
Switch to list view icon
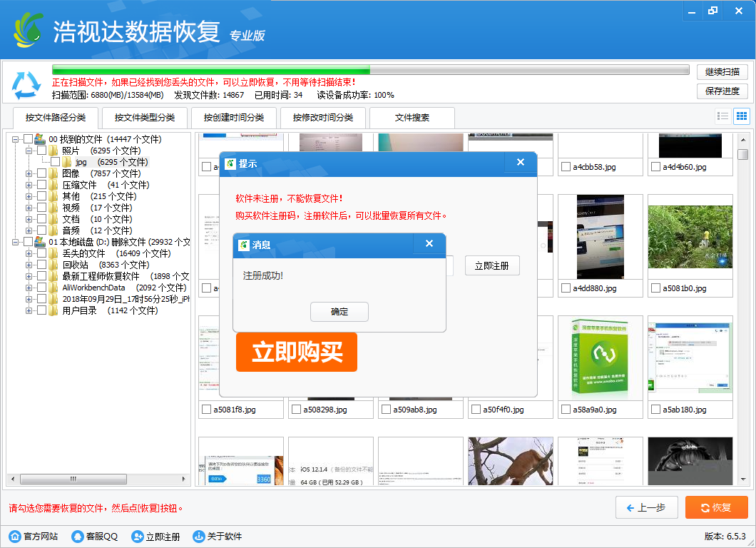tap(722, 116)
